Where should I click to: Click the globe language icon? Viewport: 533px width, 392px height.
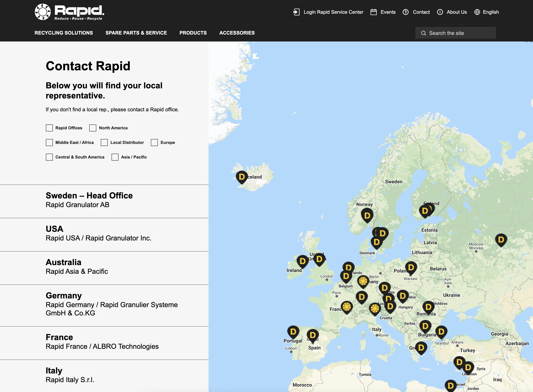tap(477, 12)
